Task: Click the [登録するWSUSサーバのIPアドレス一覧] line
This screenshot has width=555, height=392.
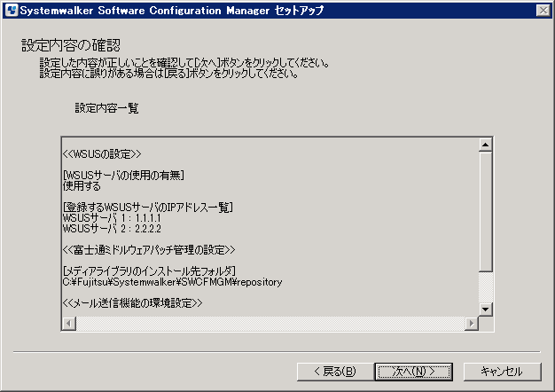Action: 147,208
